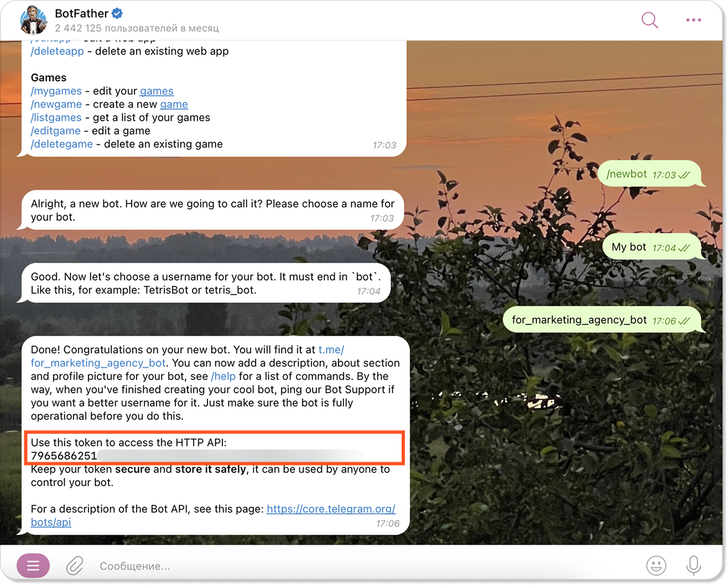This screenshot has width=728, height=585.
Task: Click the BotFather chat title
Action: (81, 13)
